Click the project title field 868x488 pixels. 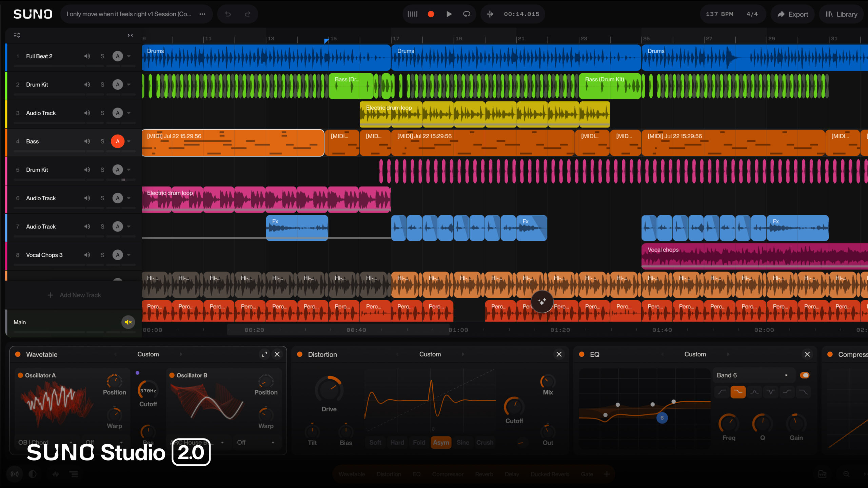pos(129,14)
